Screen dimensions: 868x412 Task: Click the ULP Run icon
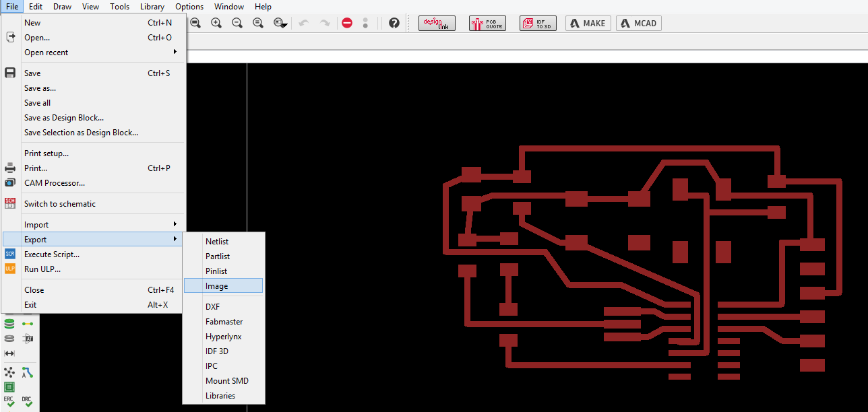pyautogui.click(x=10, y=269)
